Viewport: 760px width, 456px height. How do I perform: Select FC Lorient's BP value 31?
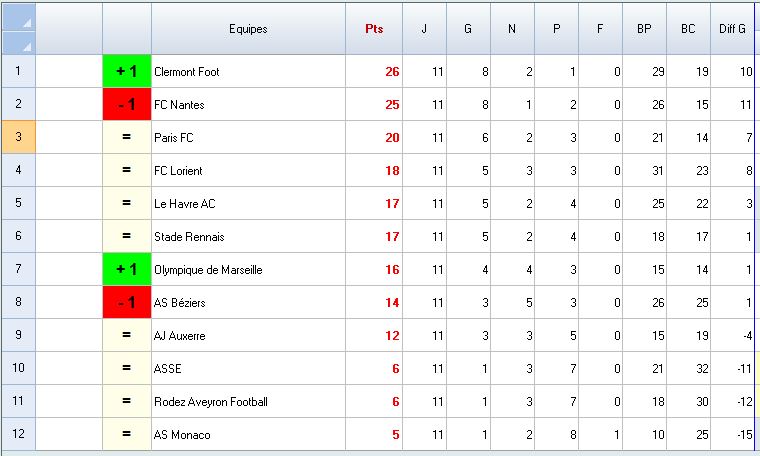pos(644,170)
